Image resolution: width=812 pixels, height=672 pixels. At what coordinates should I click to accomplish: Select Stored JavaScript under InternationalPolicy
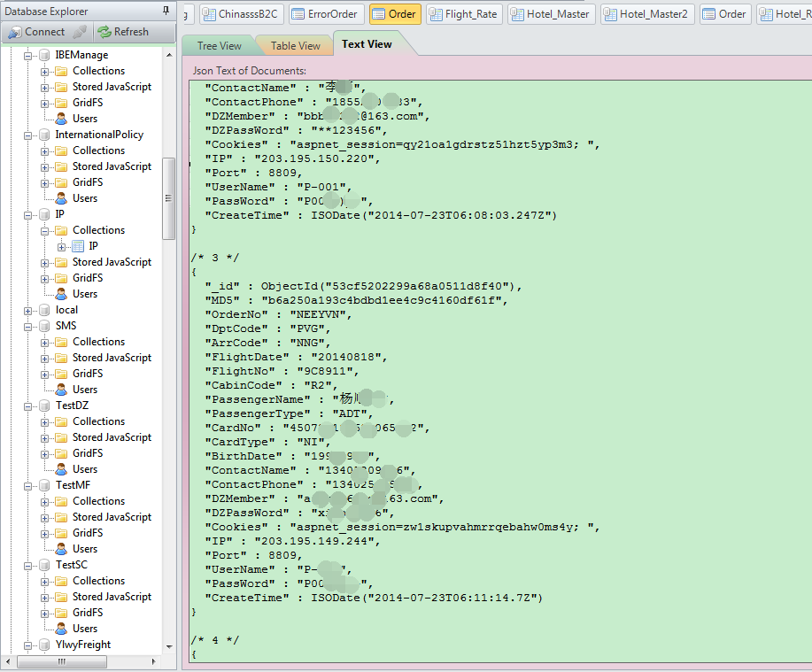tap(112, 166)
